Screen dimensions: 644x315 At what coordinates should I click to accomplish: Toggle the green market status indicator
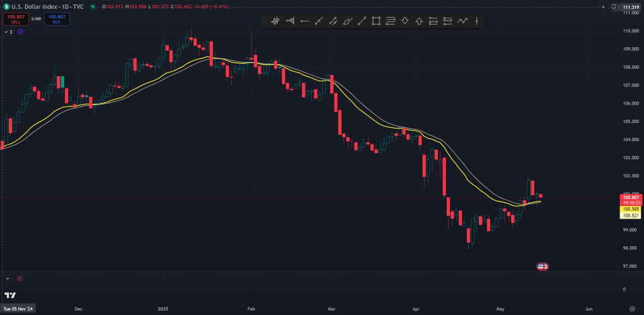click(x=93, y=6)
